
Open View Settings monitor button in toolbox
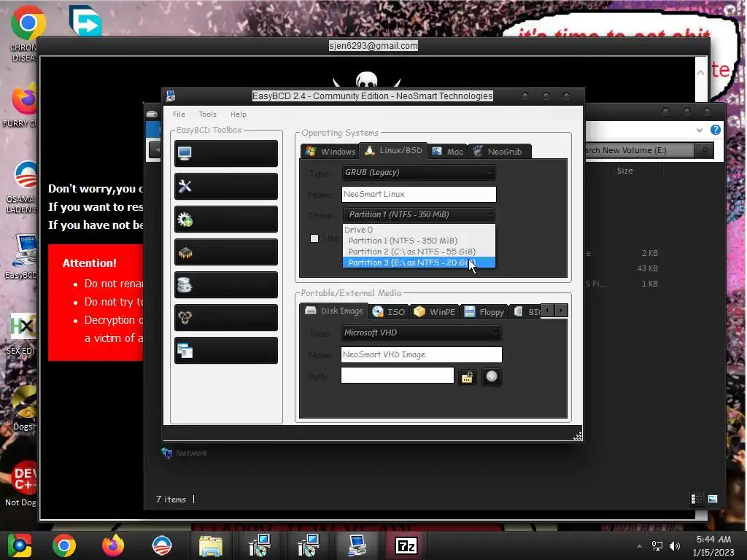pos(226,153)
